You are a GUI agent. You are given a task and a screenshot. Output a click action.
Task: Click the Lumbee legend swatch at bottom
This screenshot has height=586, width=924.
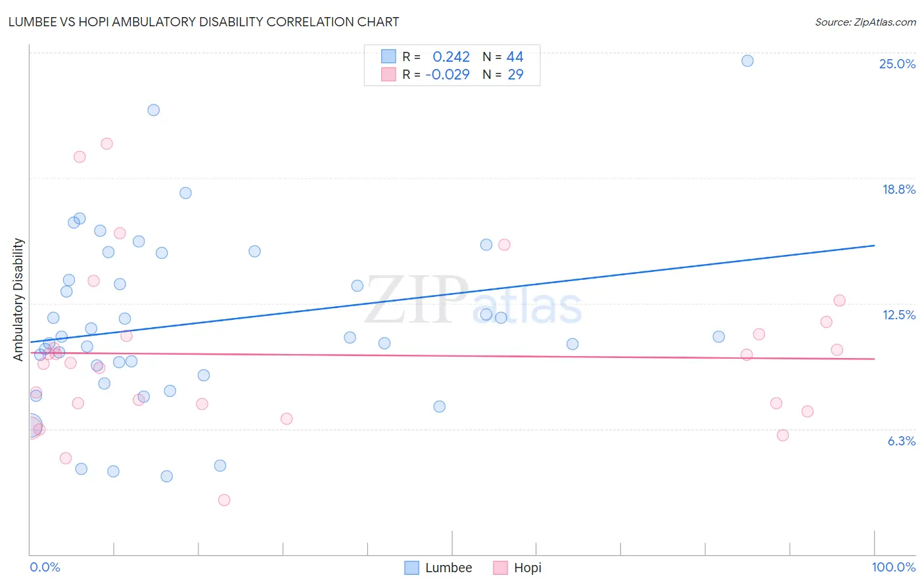(411, 568)
